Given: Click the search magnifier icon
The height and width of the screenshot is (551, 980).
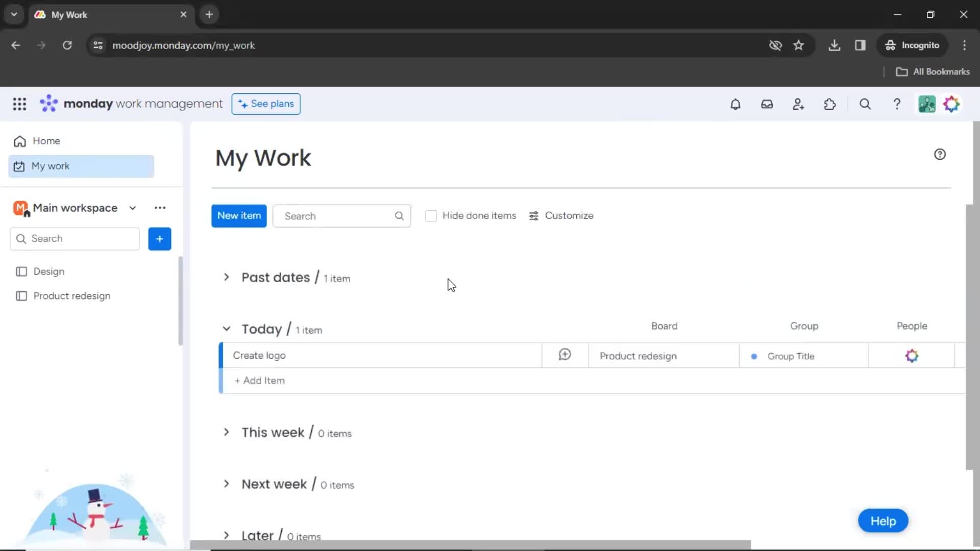Looking at the screenshot, I should point(400,216).
